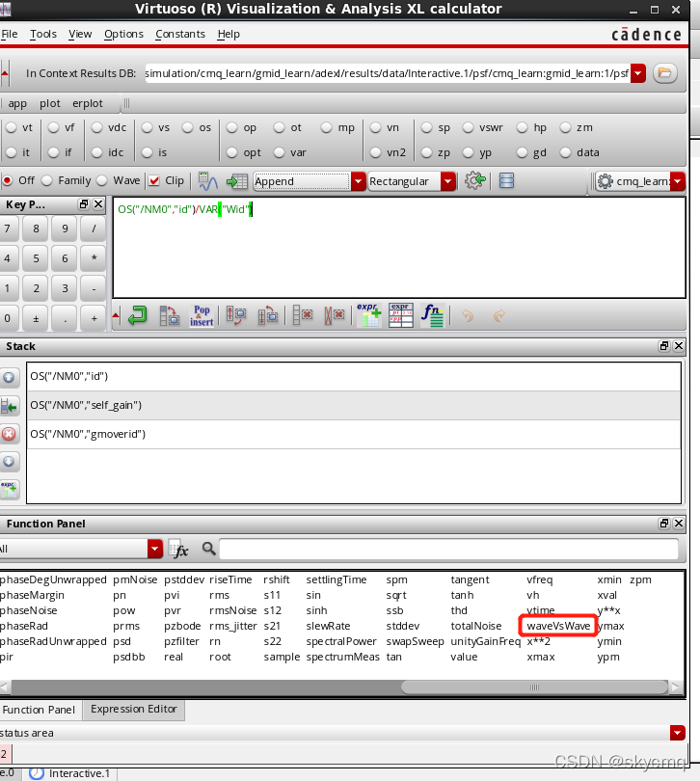The height and width of the screenshot is (781, 700).
Task: Click the Stack panel move-down icon
Action: coord(9,461)
